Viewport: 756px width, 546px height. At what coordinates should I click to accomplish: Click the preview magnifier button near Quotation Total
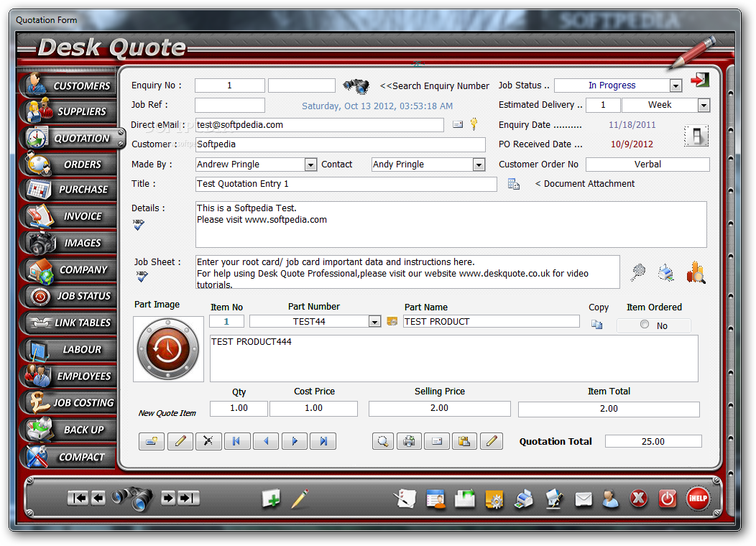[383, 441]
